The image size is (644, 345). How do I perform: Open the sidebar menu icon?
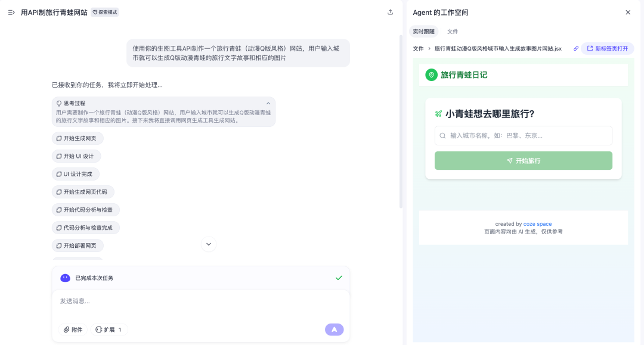click(x=11, y=13)
